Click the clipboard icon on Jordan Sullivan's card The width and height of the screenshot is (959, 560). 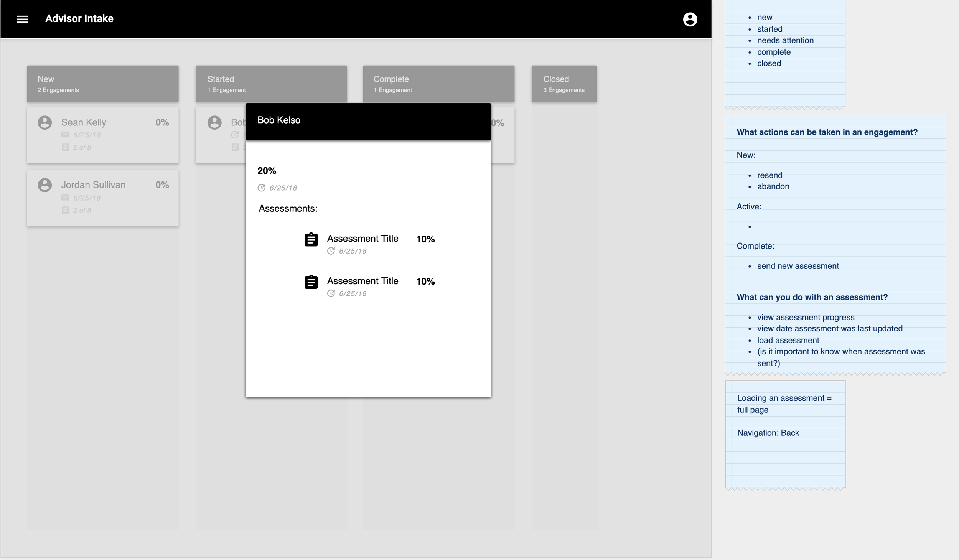pos(65,210)
